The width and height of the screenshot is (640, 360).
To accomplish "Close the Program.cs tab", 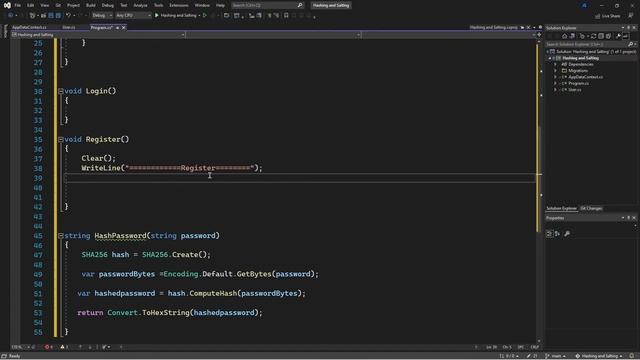I will point(124,28).
